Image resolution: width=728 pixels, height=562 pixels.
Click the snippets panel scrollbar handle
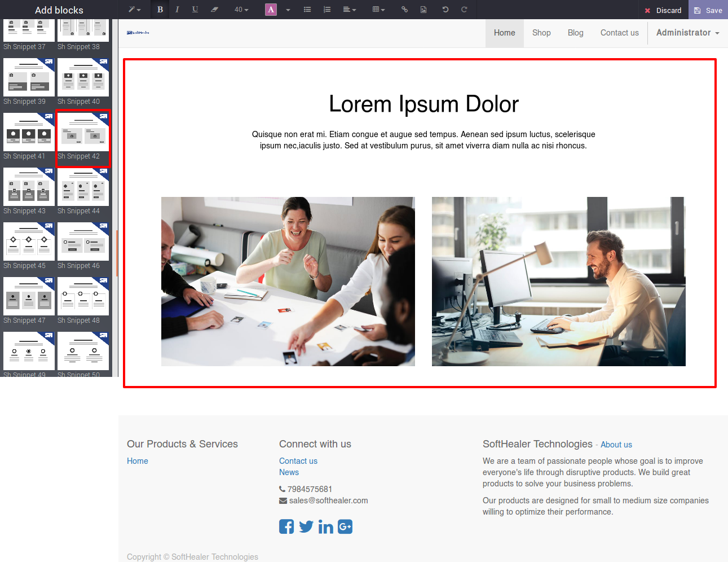tap(117, 253)
